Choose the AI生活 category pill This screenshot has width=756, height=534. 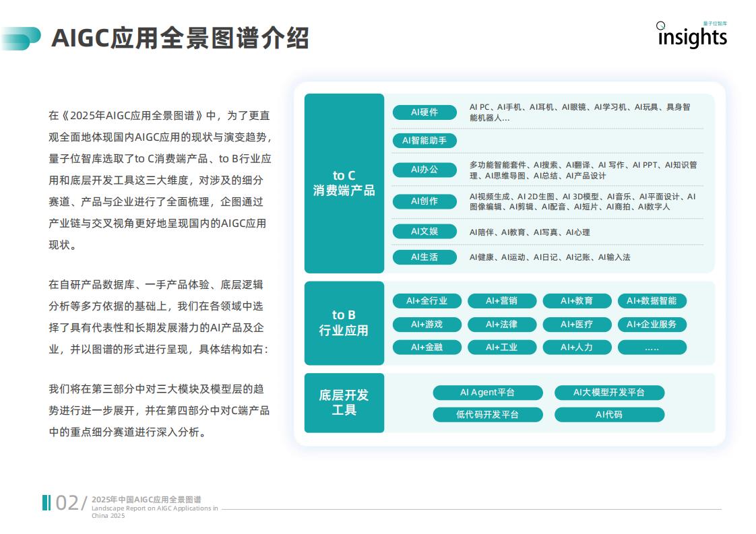click(424, 257)
